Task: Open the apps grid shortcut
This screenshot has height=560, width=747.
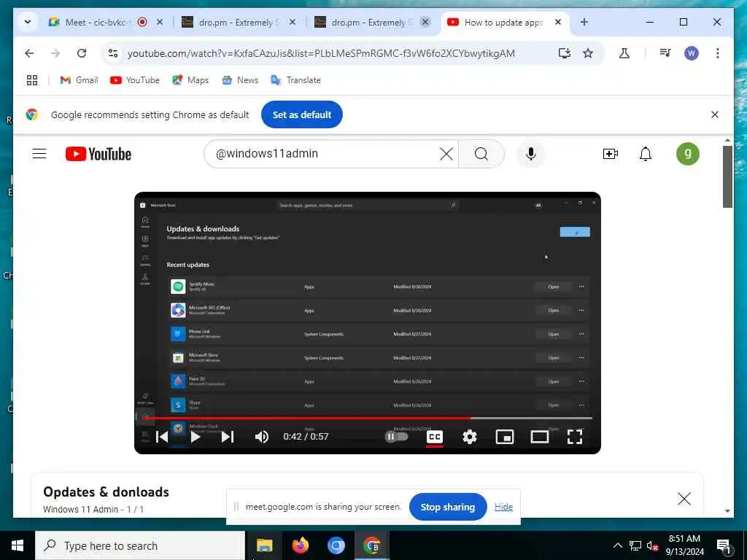Action: coord(32,80)
